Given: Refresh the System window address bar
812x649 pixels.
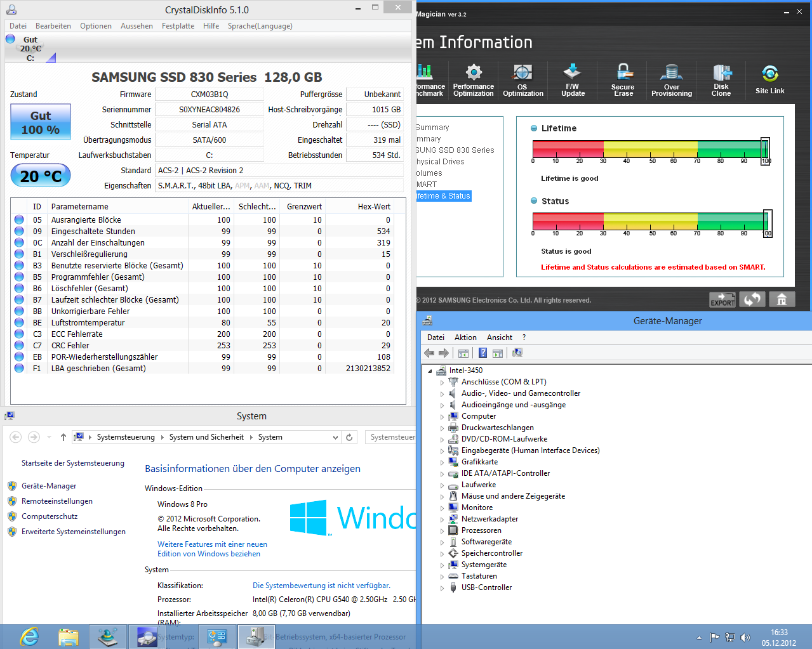Looking at the screenshot, I should (349, 437).
